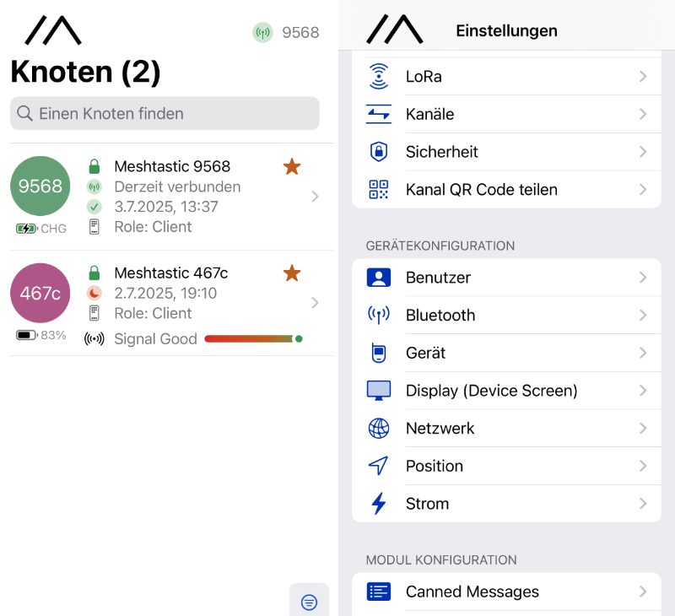Open the Kanäle settings
This screenshot has width=675, height=616.
tap(506, 114)
